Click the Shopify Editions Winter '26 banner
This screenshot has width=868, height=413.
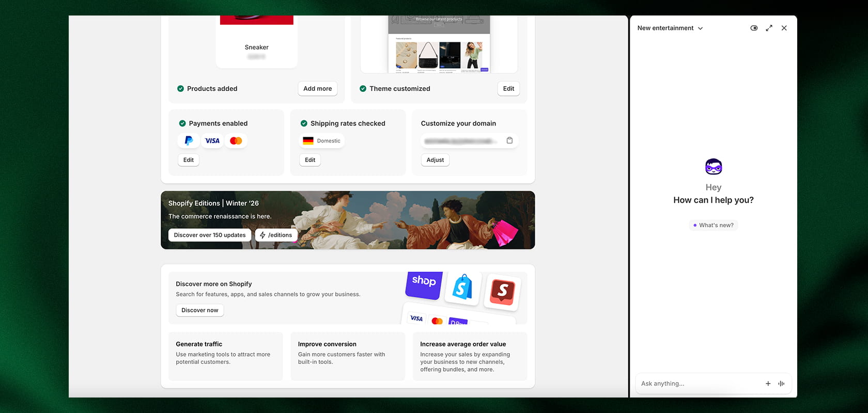point(348,220)
